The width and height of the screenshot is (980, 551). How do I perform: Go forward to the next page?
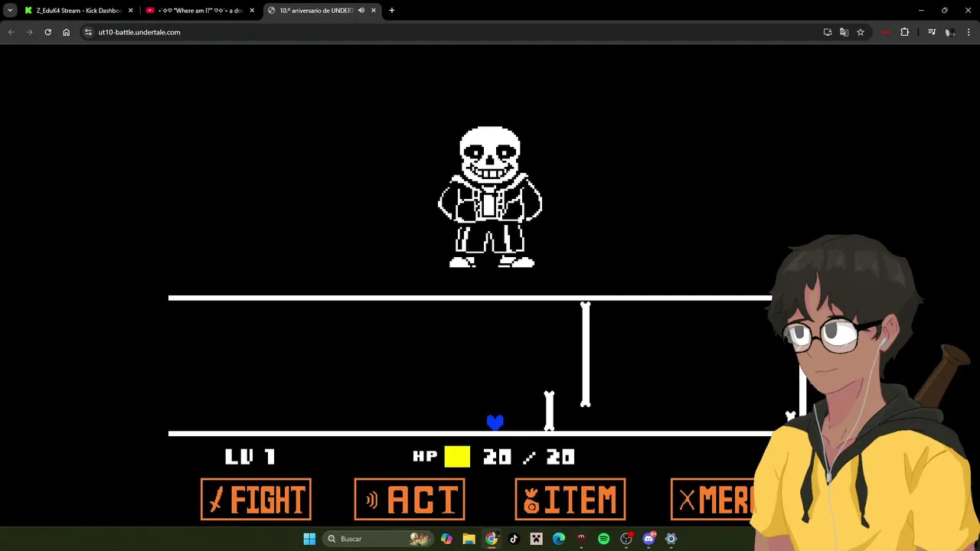coord(29,32)
